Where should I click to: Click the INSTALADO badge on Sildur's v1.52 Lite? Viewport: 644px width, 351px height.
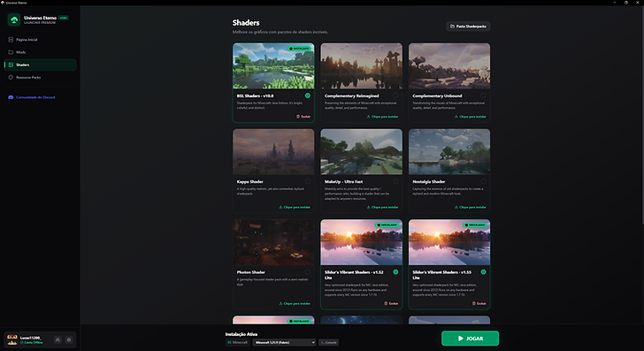tap(387, 225)
